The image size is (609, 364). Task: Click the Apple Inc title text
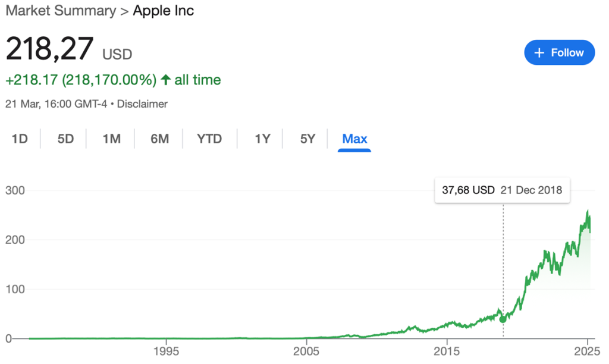(x=163, y=11)
